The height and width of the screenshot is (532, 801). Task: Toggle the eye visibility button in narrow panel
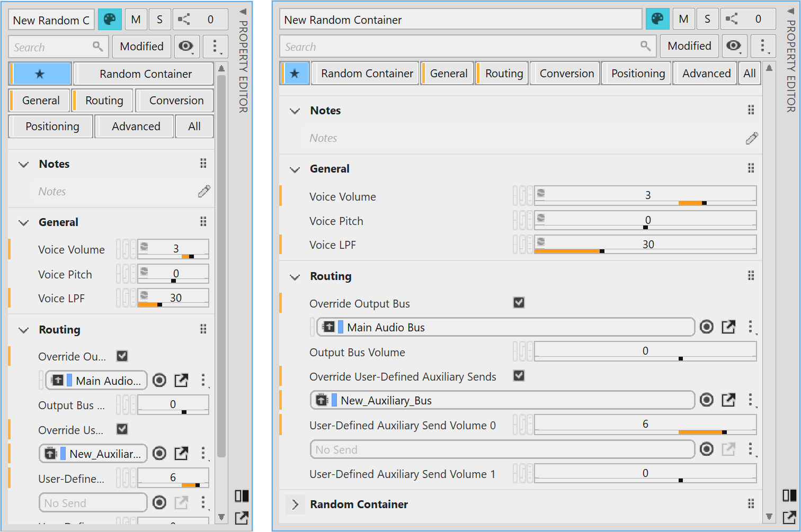pos(186,47)
